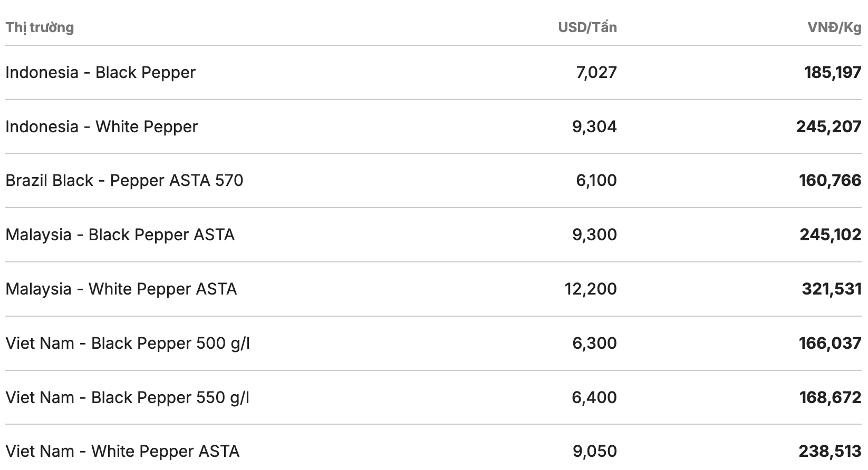Select the 245,207 VNĐ price value
The width and height of the screenshot is (868, 470).
point(828,127)
